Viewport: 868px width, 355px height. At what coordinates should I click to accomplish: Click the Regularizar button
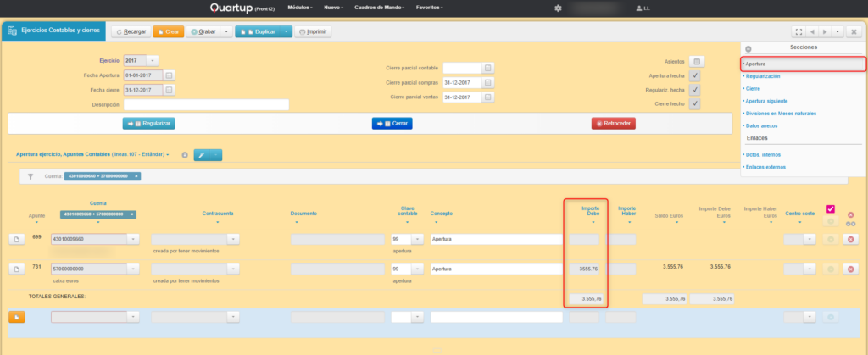(x=147, y=124)
